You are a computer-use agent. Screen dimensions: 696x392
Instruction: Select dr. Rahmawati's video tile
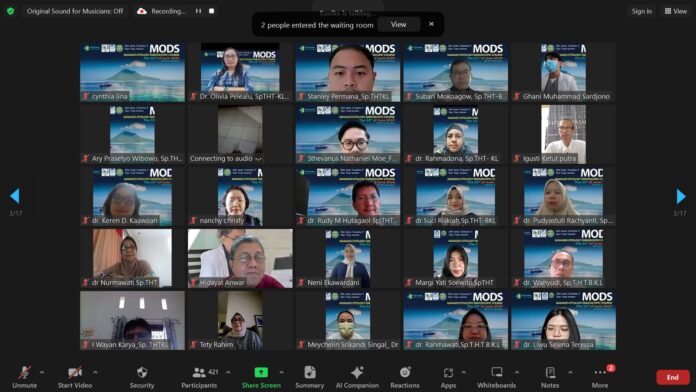pyautogui.click(x=456, y=321)
